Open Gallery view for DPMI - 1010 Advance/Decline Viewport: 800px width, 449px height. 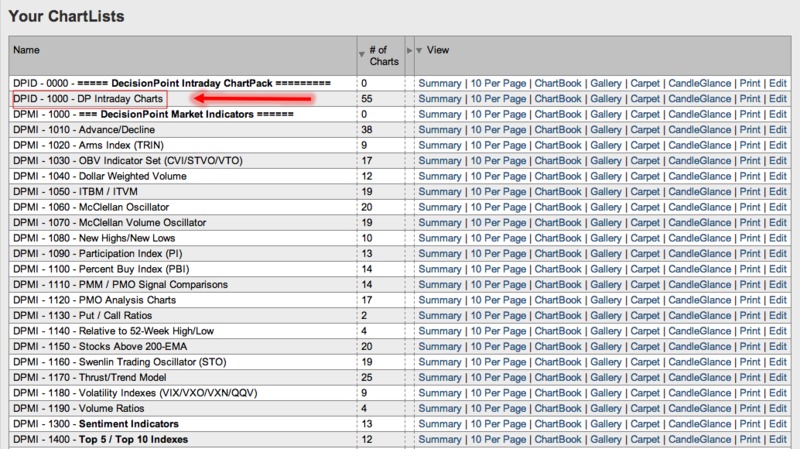606,130
